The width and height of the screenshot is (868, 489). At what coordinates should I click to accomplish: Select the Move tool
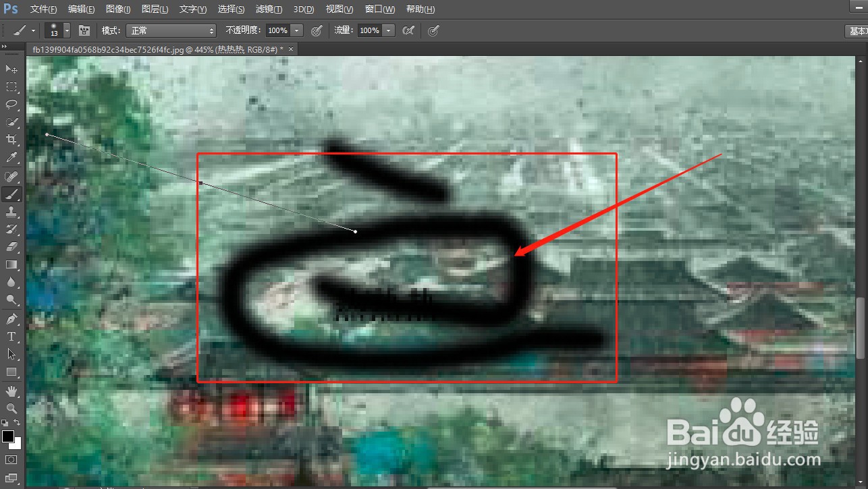click(x=11, y=69)
